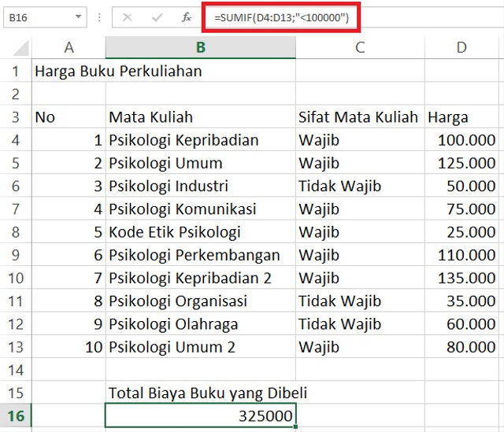This screenshot has width=504, height=432.
Task: Click the price cell 60.000
Action: pos(461,324)
